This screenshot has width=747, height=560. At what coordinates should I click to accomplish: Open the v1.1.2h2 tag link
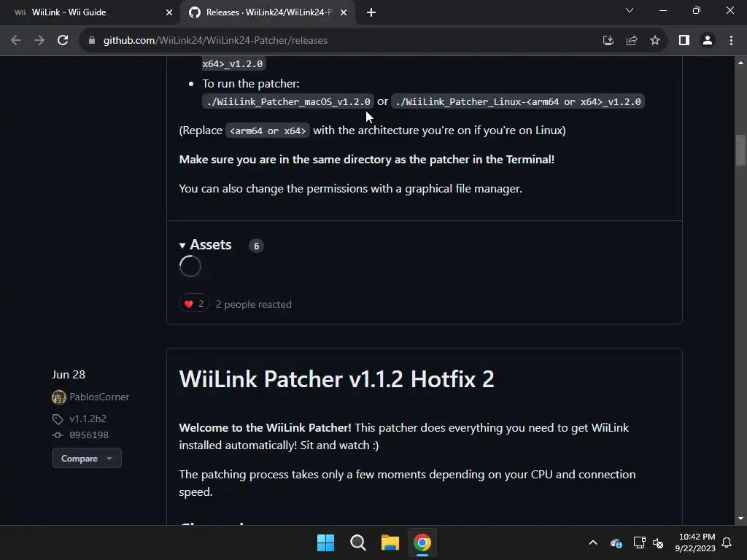coord(88,419)
